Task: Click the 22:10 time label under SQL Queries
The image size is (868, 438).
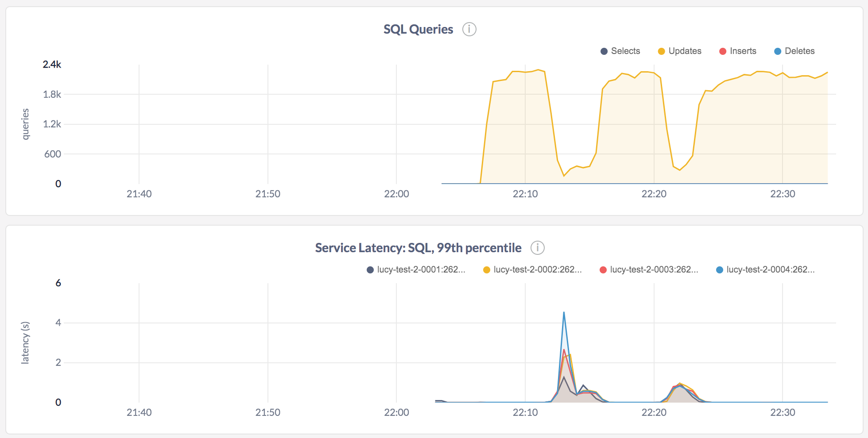Action: [525, 194]
